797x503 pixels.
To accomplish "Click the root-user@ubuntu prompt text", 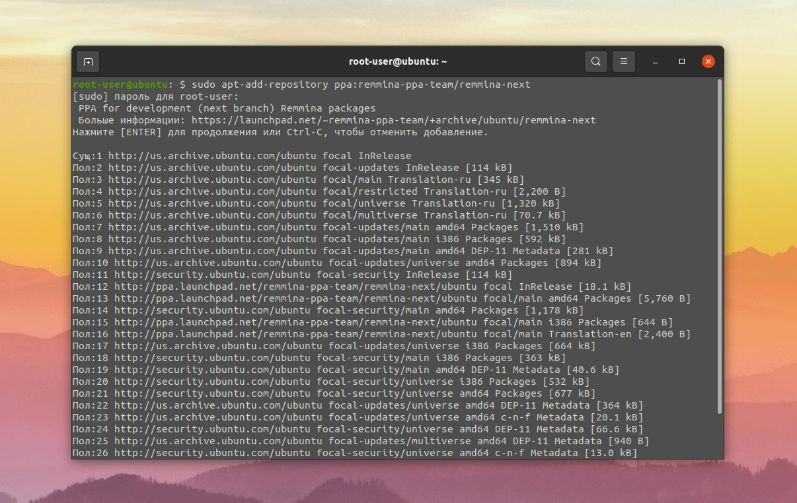I will point(120,84).
